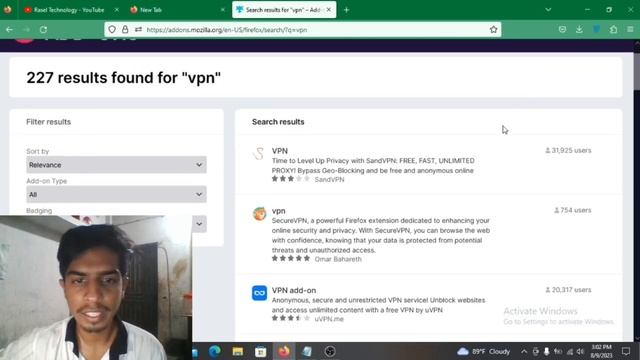The width and height of the screenshot is (640, 360).
Task: Open the notification center icon
Action: point(626,351)
